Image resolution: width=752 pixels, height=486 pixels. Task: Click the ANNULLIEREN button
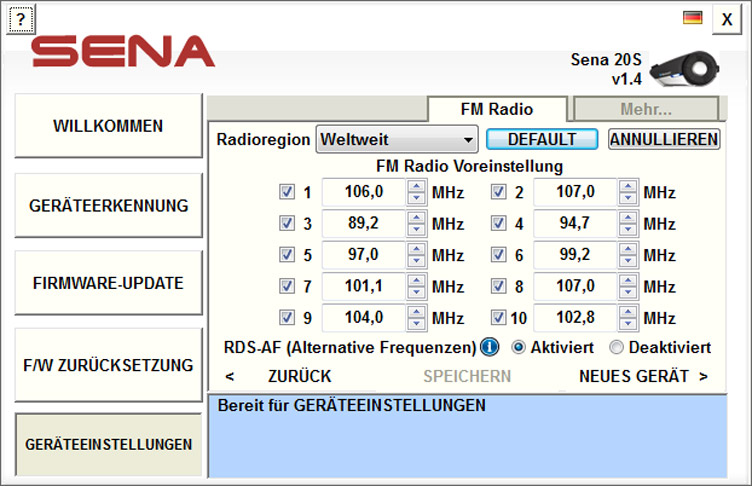click(664, 140)
